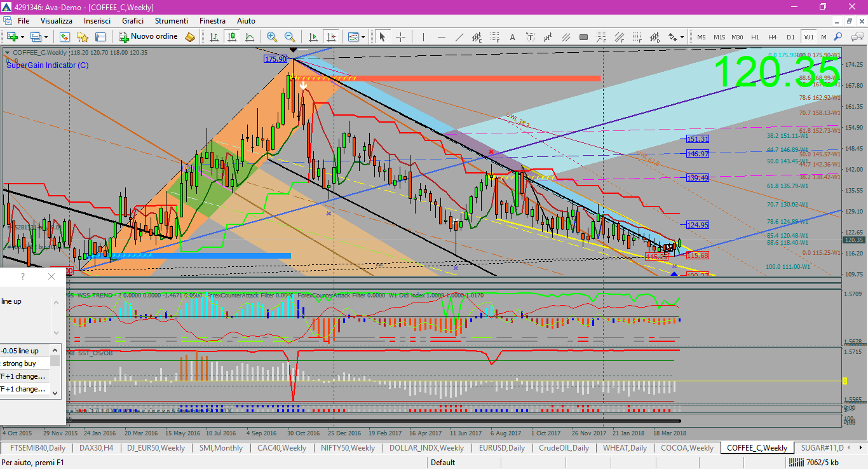The width and height of the screenshot is (868, 469).
Task: Switch chart to candlesticks style
Action: pos(232,37)
